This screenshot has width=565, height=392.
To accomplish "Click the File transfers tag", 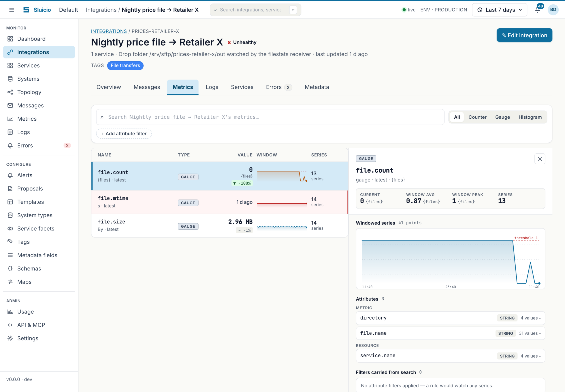I will (x=125, y=65).
